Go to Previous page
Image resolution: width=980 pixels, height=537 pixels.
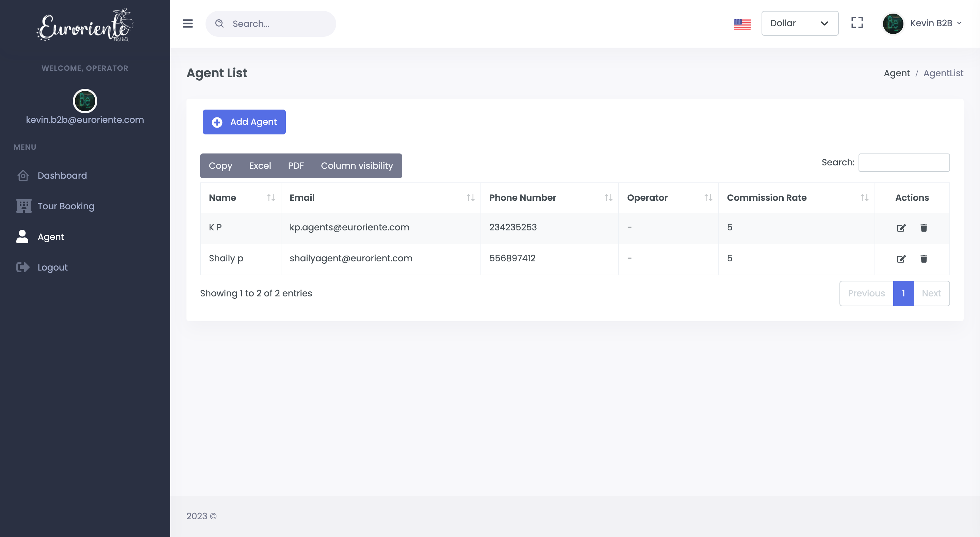[866, 293]
